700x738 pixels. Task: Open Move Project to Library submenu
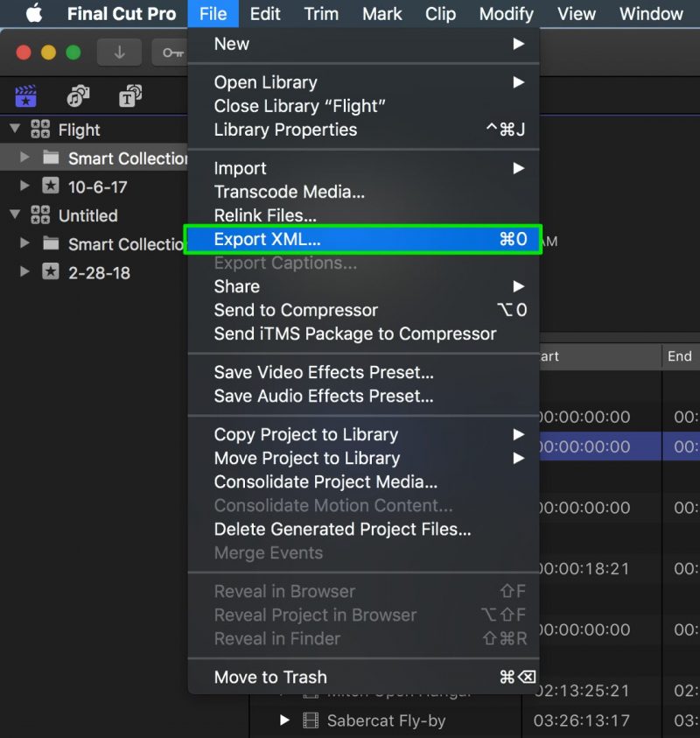point(364,458)
